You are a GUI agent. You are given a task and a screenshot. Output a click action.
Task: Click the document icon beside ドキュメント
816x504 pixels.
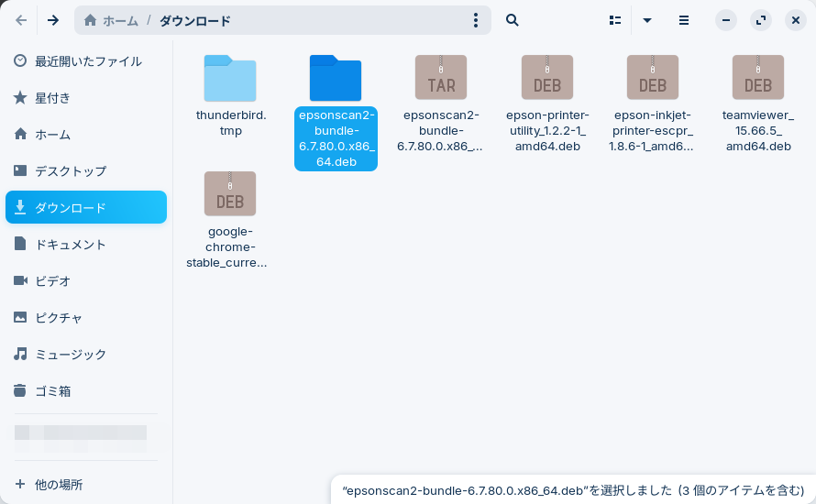click(x=20, y=244)
